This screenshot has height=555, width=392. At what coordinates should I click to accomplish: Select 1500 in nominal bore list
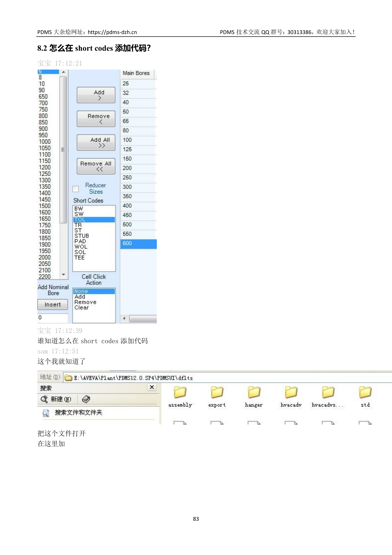(48, 206)
